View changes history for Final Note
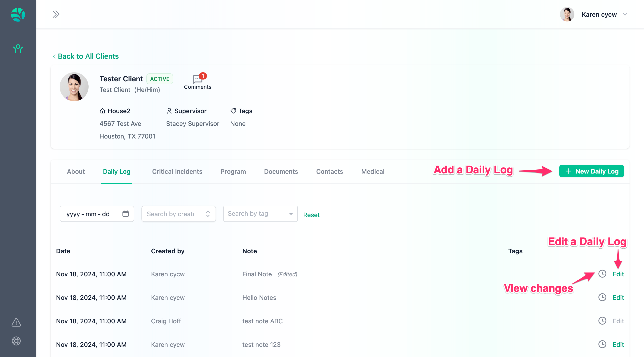 [x=602, y=274]
